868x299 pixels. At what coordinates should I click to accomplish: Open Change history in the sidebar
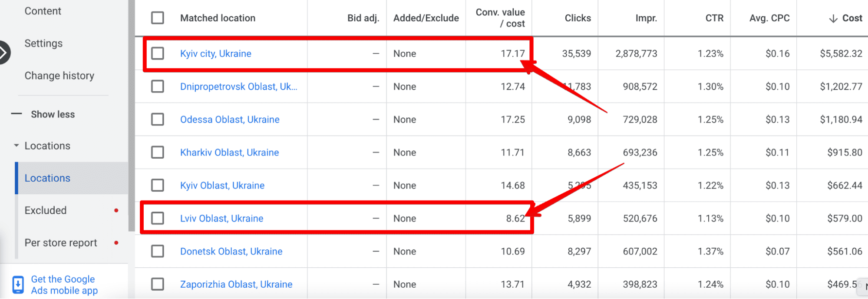click(x=59, y=76)
